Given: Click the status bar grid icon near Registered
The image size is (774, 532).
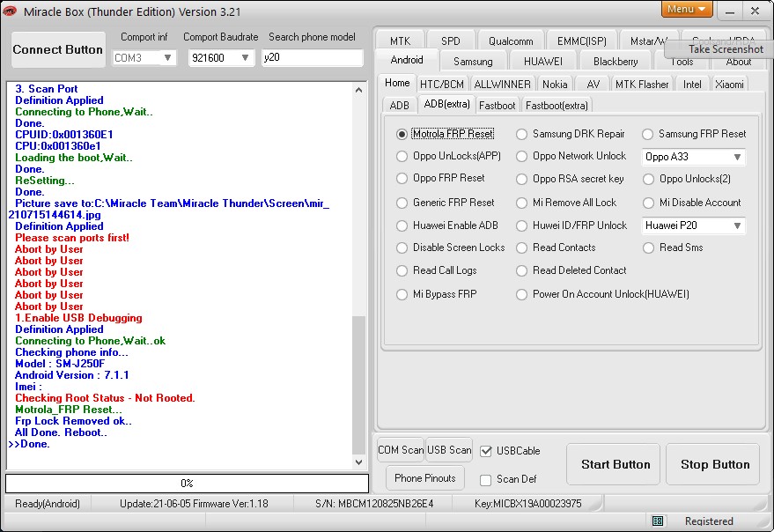Looking at the screenshot, I should pyautogui.click(x=658, y=521).
